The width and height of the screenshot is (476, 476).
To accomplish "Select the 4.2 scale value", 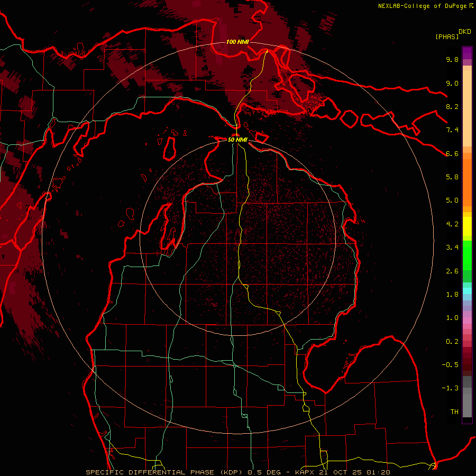I will coord(452,224).
